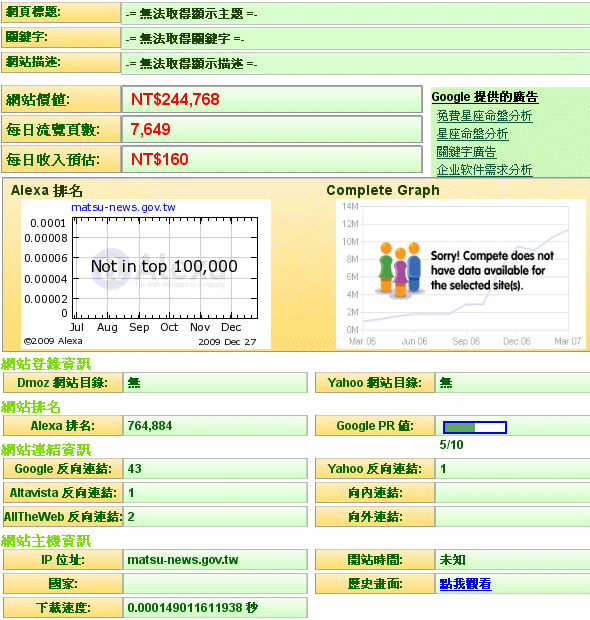This screenshot has width=590, height=620.
Task: Click the Yahoo 網站目錄 value 無
Action: point(446,382)
